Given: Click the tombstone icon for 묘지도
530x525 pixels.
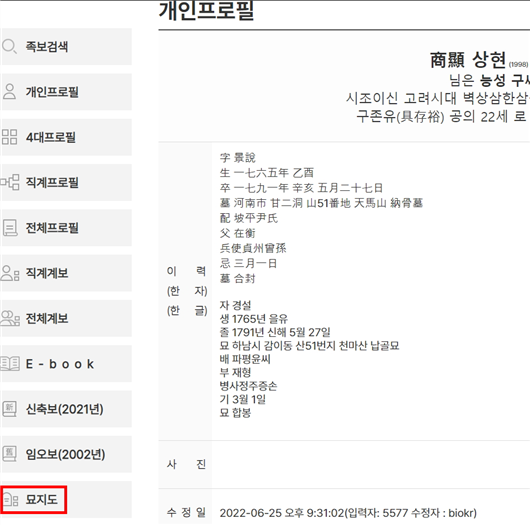Looking at the screenshot, I should click(10, 500).
